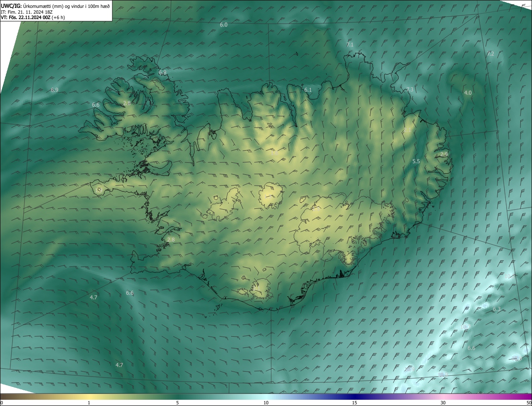The width and height of the screenshot is (532, 406).
Task: Select the initial time line "IT: Fim. 21. 11. 2024 18Z"
Action: click(x=27, y=12)
